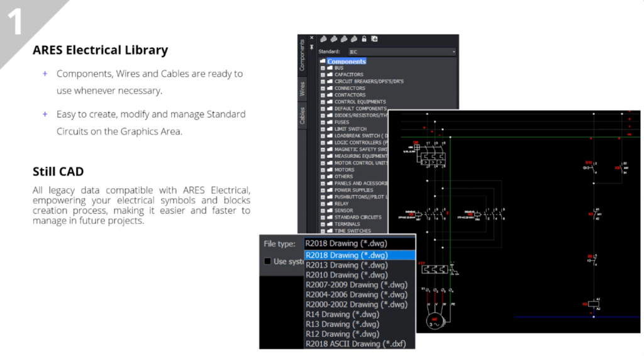This screenshot has height=356, width=644.
Task: Click the folder icon next to CAPACITORS
Action: click(x=330, y=75)
